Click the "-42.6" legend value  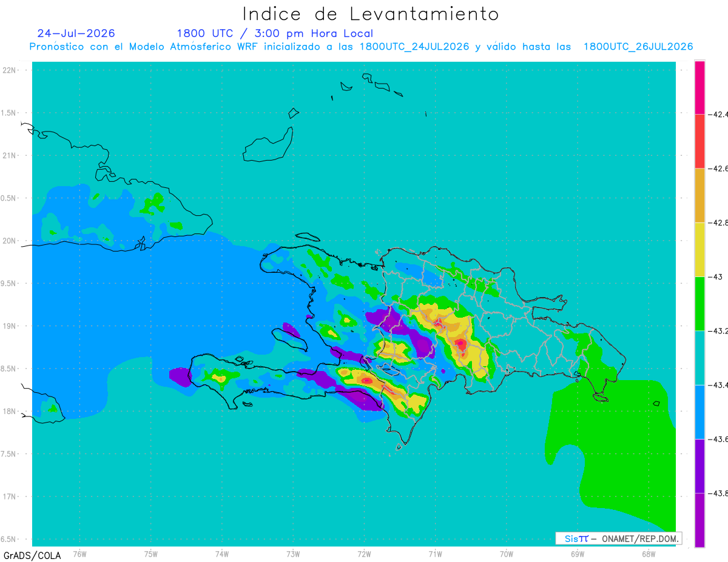[718, 169]
